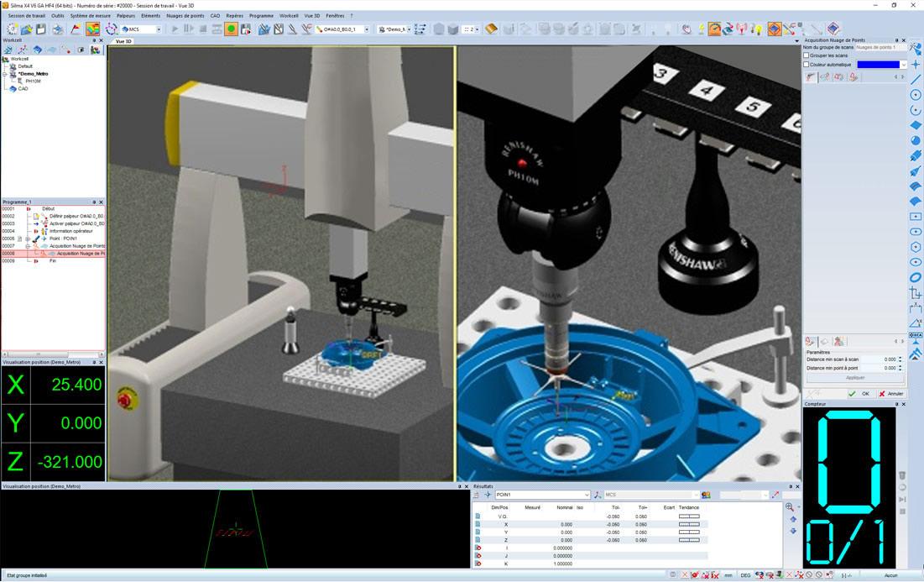Open the 'Nuages de points' menu
This screenshot has width=924, height=582.
185,15
